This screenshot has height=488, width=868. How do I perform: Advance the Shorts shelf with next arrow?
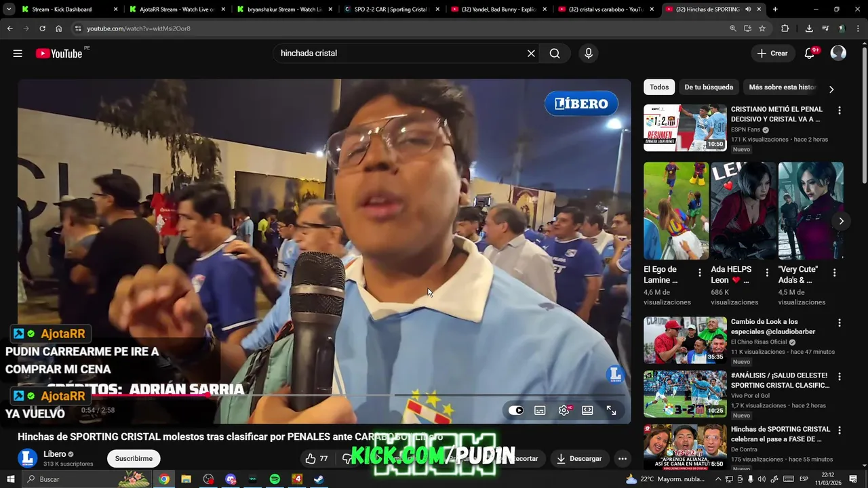click(x=841, y=221)
